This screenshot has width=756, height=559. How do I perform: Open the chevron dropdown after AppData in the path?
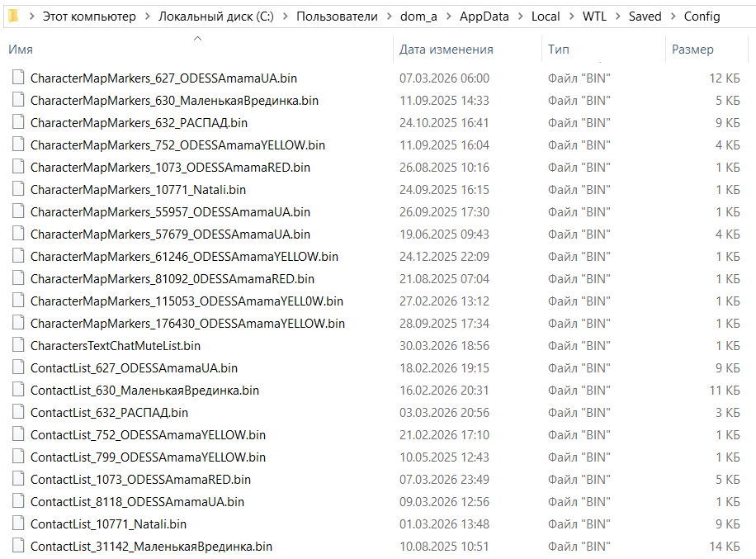click(521, 17)
